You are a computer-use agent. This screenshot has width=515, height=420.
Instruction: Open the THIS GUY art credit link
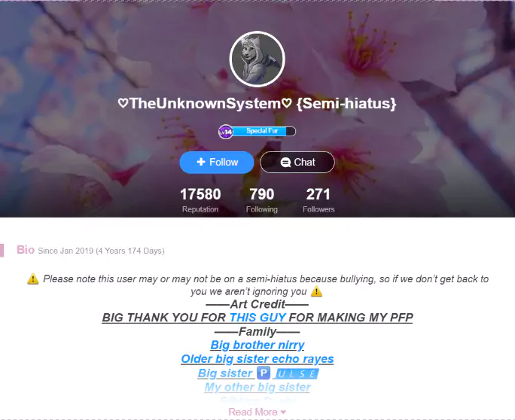257,318
